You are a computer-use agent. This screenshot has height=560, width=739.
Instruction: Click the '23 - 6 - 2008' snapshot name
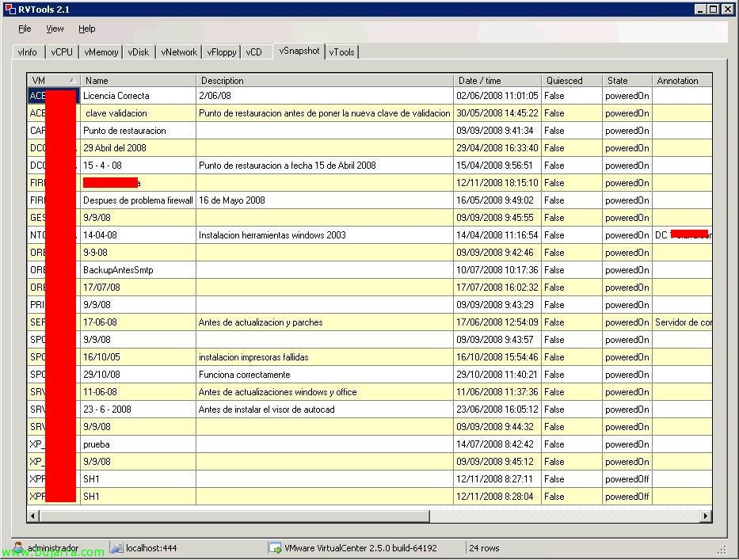[107, 410]
